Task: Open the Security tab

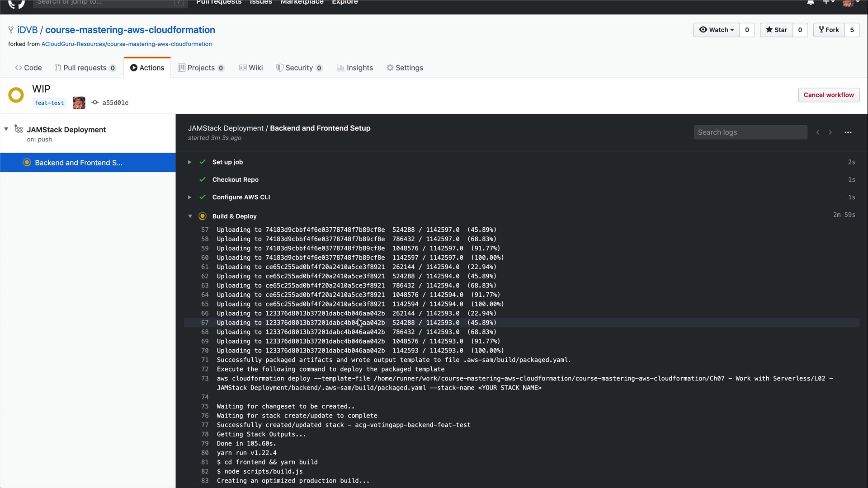Action: click(x=299, y=68)
